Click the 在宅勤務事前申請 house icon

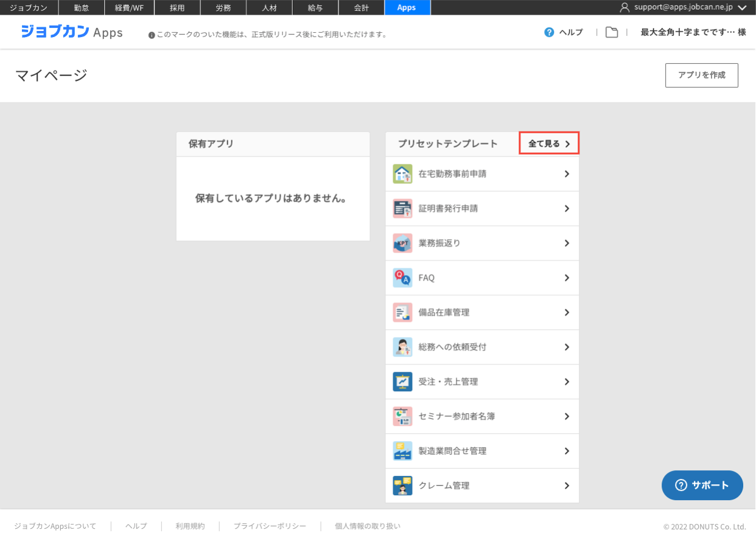point(402,174)
